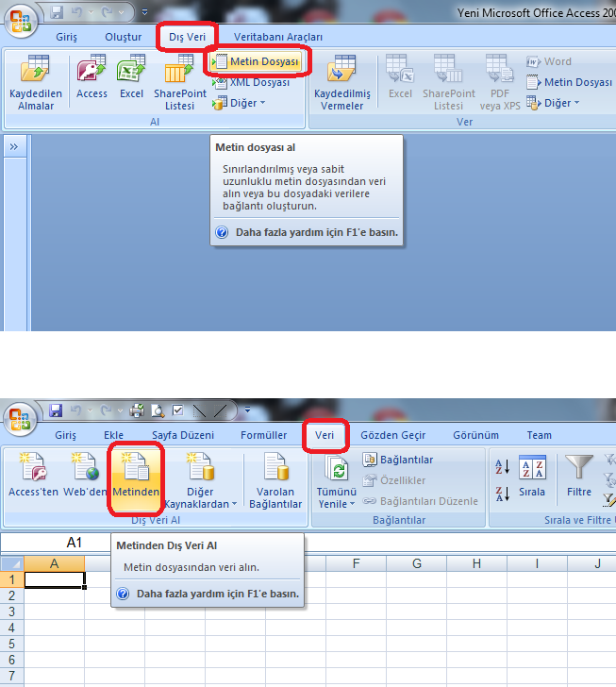Click Access'ten icon in Excel ribbon
Image resolution: width=616 pixels, height=687 pixels.
pyautogui.click(x=33, y=475)
